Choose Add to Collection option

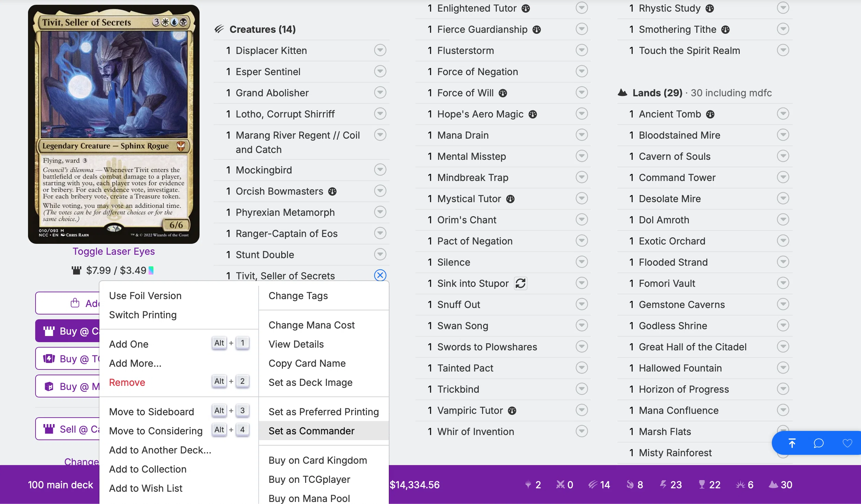tap(179, 469)
